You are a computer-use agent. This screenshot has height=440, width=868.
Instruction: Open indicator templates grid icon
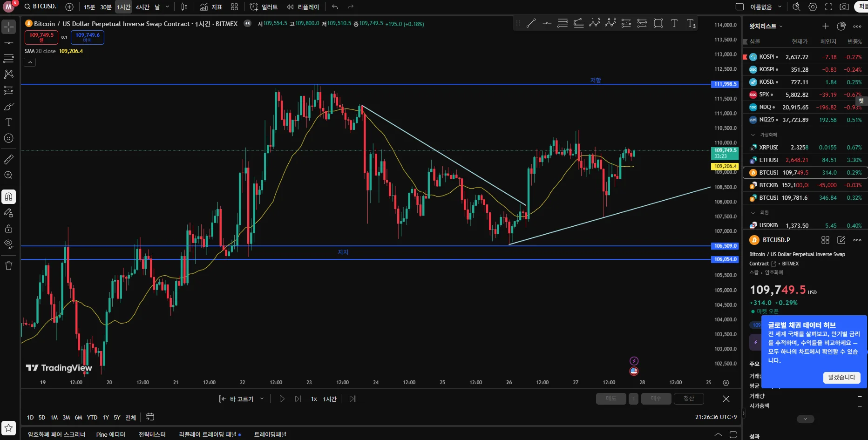(234, 7)
